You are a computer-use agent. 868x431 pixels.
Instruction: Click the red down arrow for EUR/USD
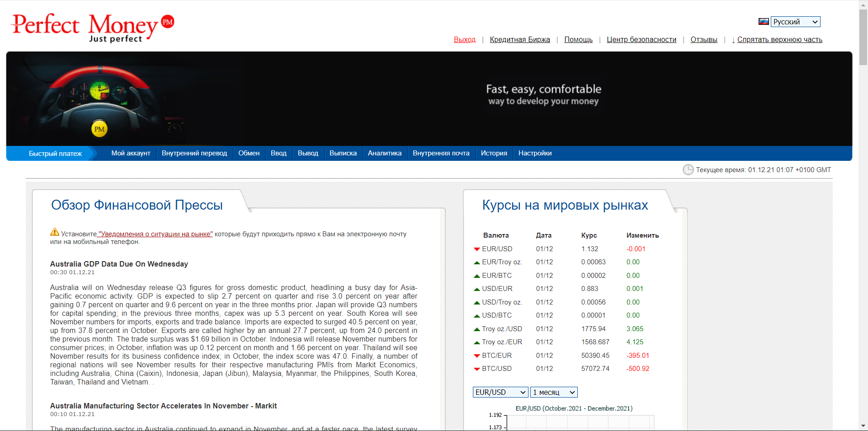[x=476, y=249]
